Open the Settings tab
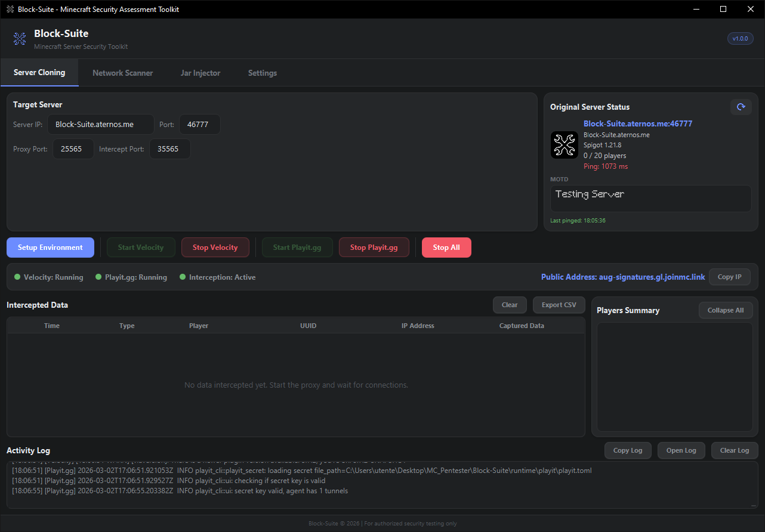Image resolution: width=765 pixels, height=532 pixels. 263,73
